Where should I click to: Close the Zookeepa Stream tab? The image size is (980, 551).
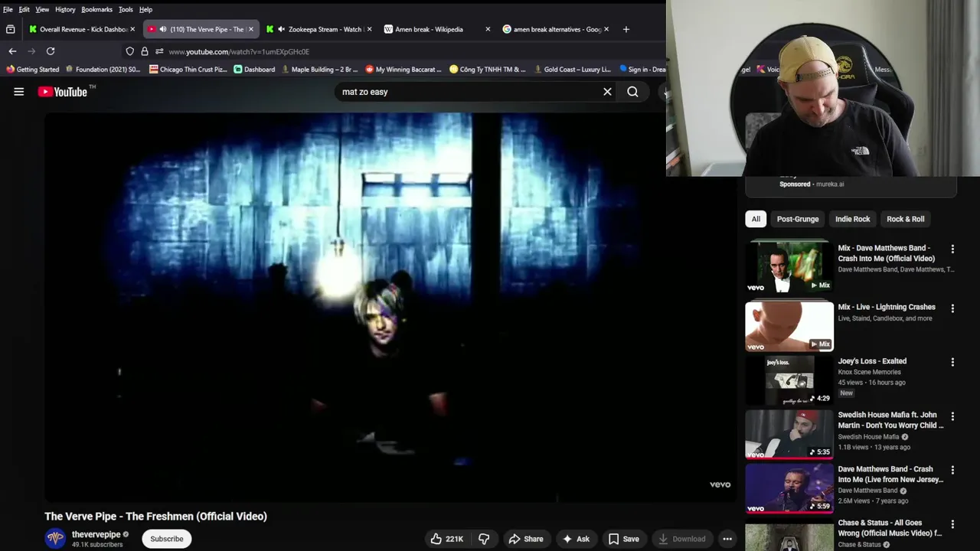(x=369, y=29)
